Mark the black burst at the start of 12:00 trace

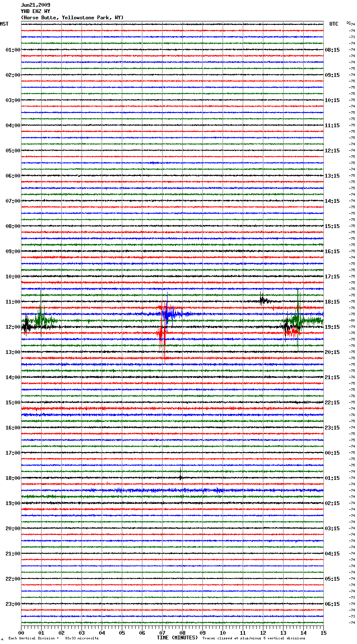[26, 325]
